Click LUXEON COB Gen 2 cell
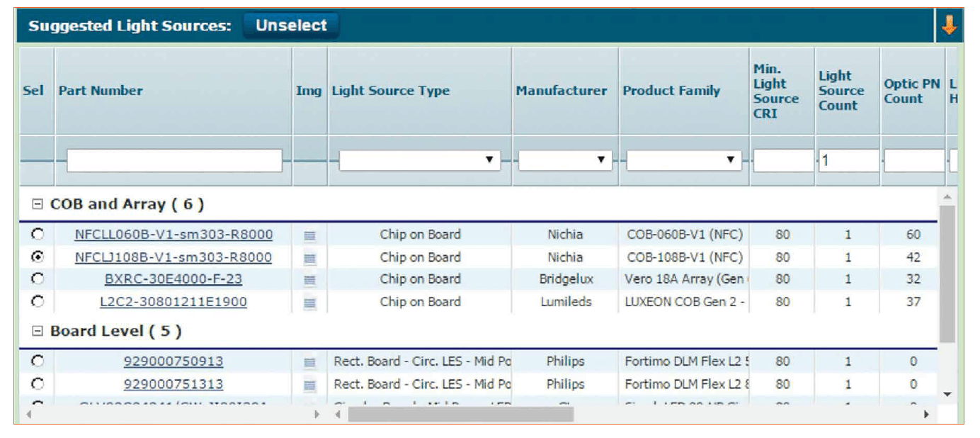 [685, 302]
